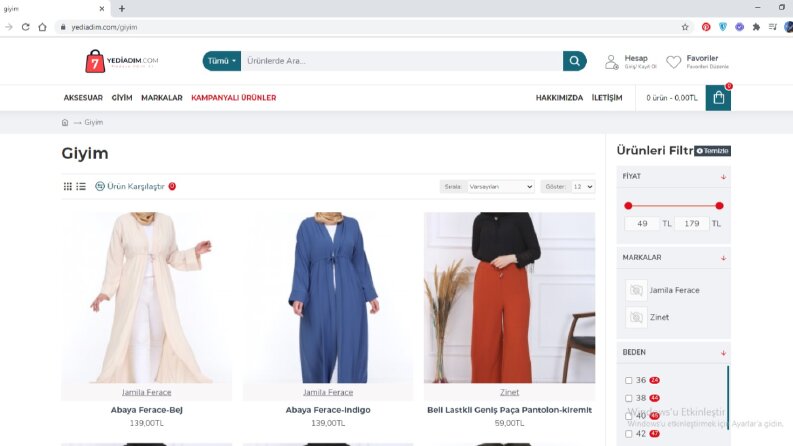The image size is (793, 446).
Task: Click the minimum price field showing 49
Action: [642, 224]
